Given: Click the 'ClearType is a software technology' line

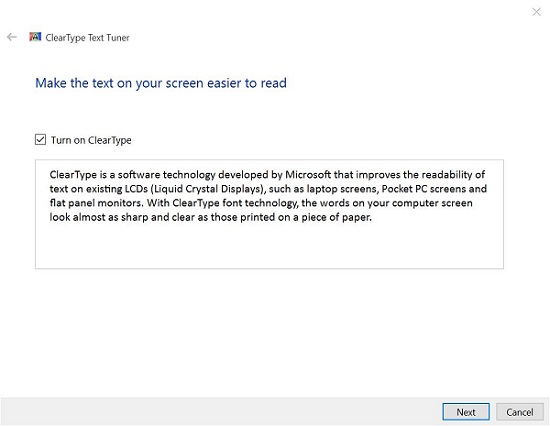Looking at the screenshot, I should point(132,174).
